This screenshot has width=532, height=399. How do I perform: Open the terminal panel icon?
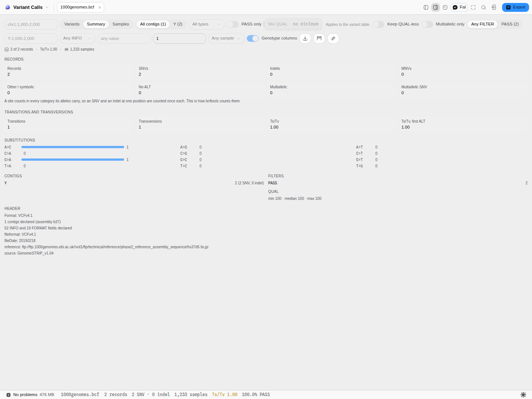coord(445,7)
